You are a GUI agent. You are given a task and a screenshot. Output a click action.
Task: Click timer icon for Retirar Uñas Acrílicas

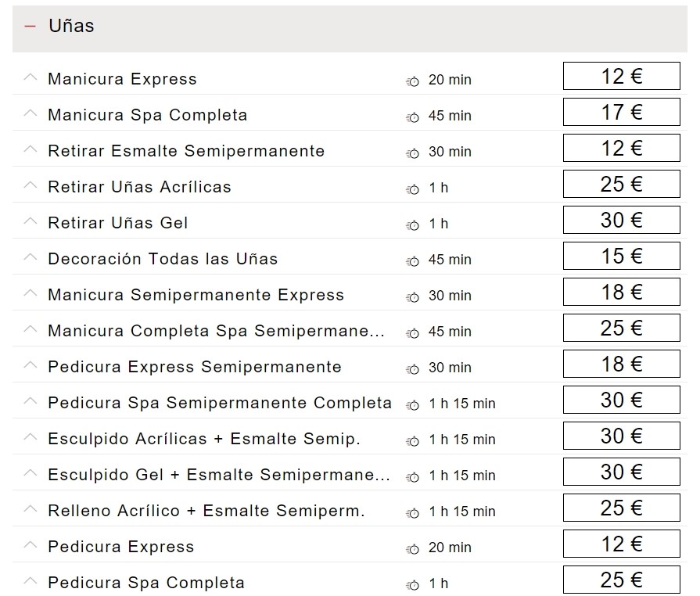click(412, 188)
